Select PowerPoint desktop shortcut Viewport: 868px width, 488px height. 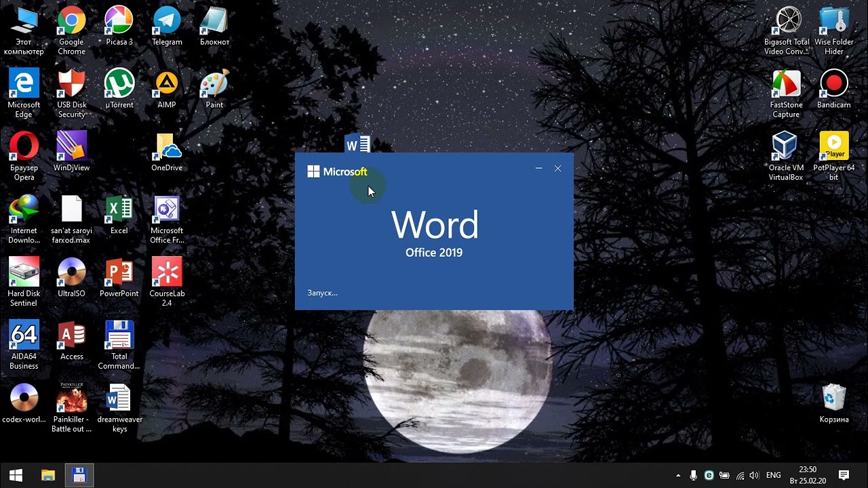click(119, 279)
